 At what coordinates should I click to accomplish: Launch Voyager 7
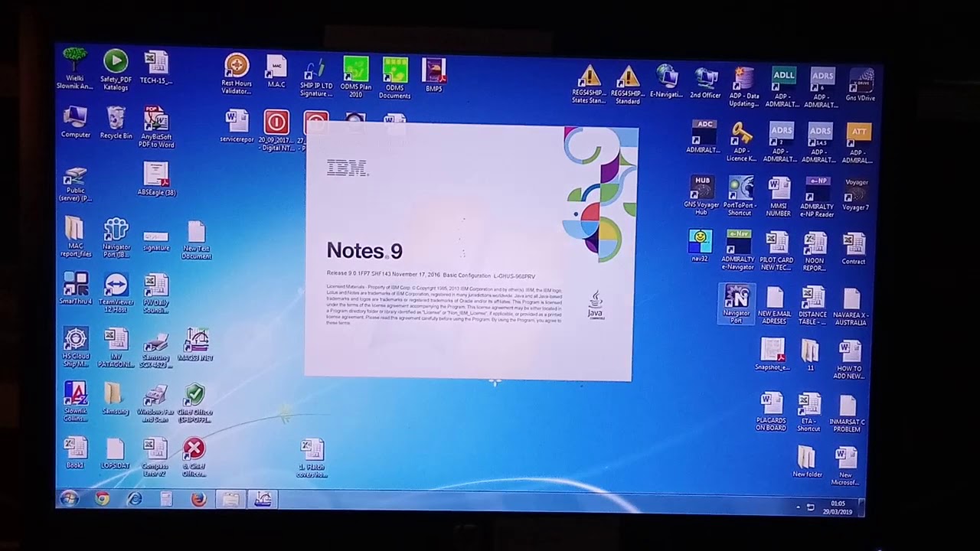[x=856, y=194]
